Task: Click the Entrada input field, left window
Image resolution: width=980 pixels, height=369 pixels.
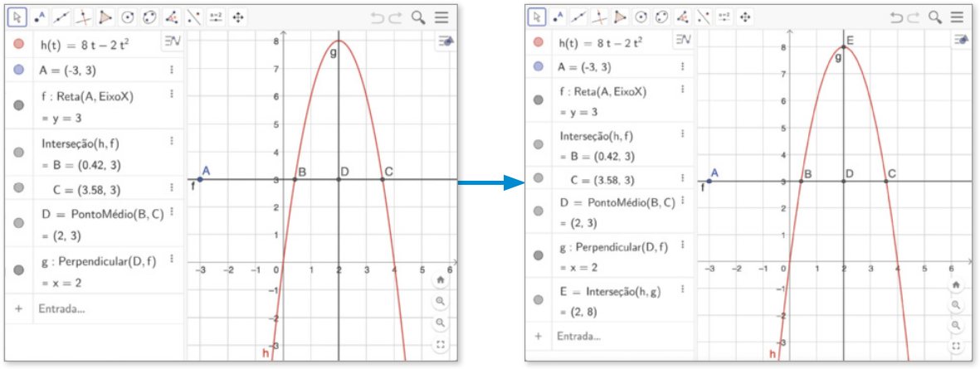Action: click(x=108, y=308)
